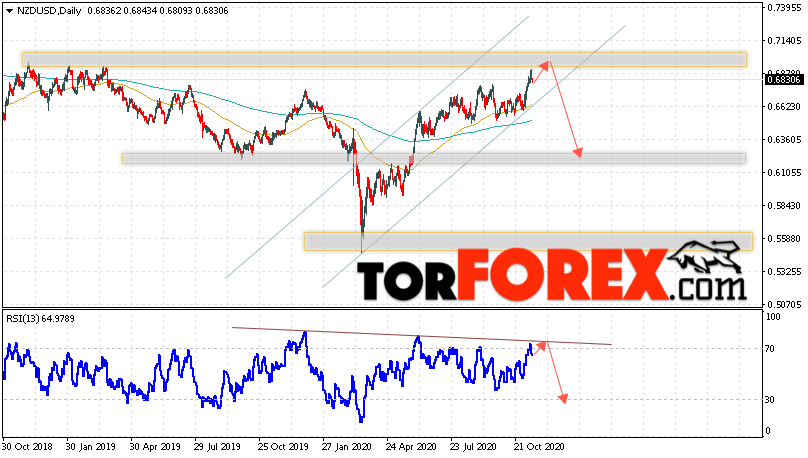Select date label 30 Apr 2019
Viewport: 808px width, 458px height.
pyautogui.click(x=155, y=446)
